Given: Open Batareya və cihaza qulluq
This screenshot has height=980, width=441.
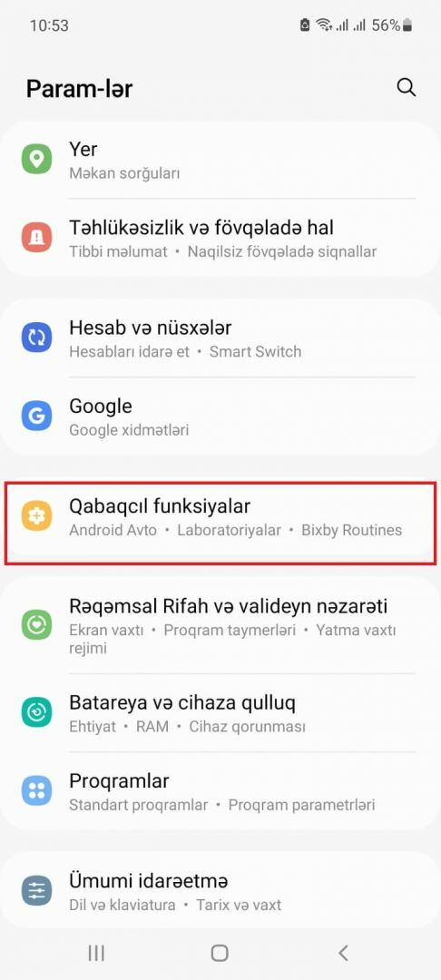Looking at the screenshot, I should [220, 713].
